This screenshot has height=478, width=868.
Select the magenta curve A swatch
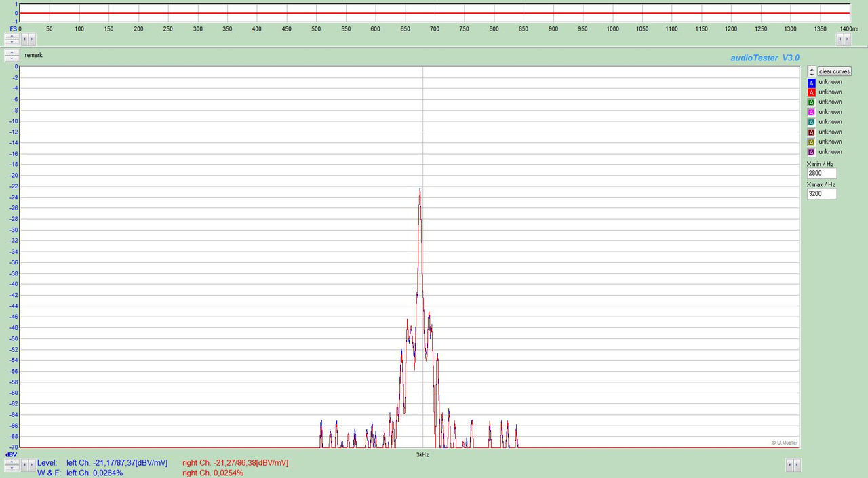811,113
